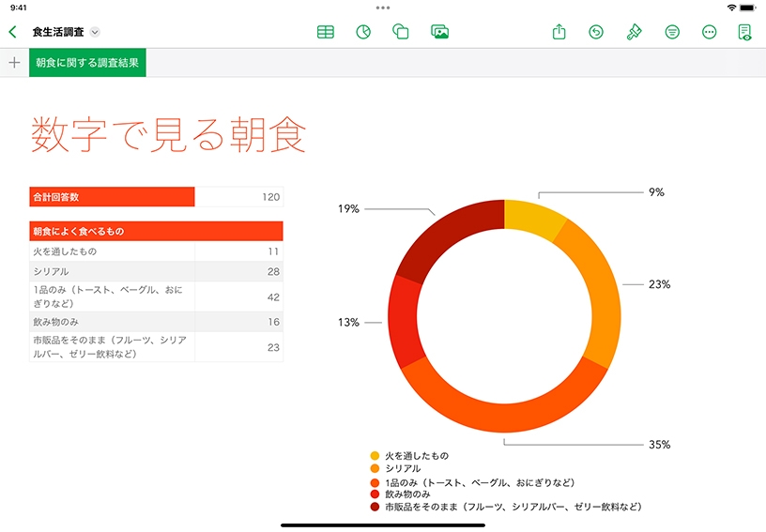Screen dimensions: 766x532
Task: Tap the yellow 火を通したもの legend swatch
Action: point(375,456)
